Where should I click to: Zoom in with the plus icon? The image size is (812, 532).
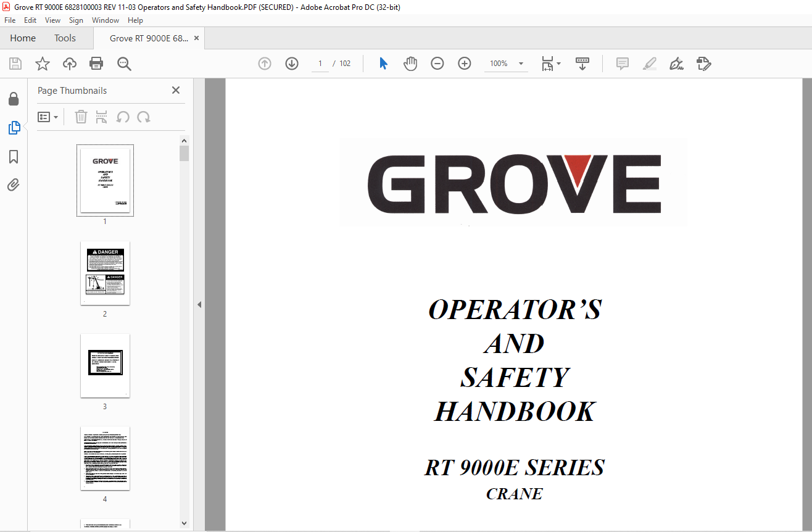tap(465, 64)
